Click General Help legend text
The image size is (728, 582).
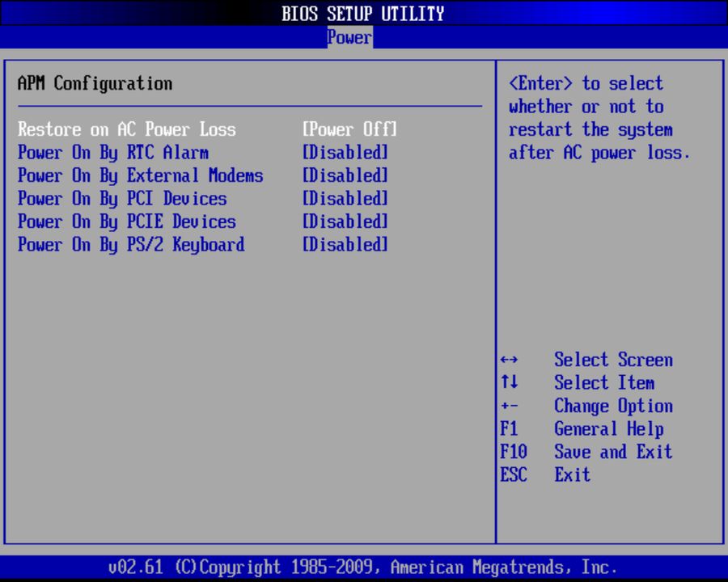(x=609, y=429)
